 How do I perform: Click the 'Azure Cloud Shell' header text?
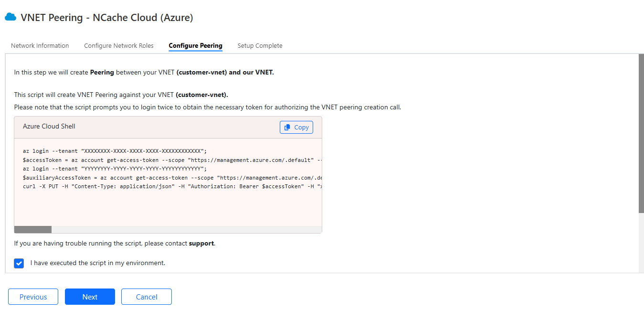49,127
